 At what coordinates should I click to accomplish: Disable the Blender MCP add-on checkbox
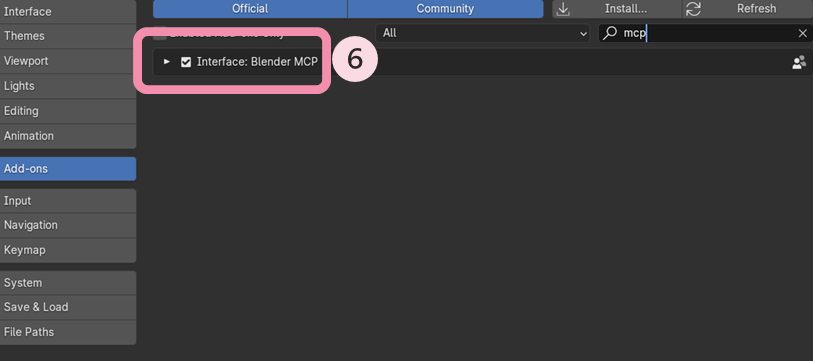(186, 62)
